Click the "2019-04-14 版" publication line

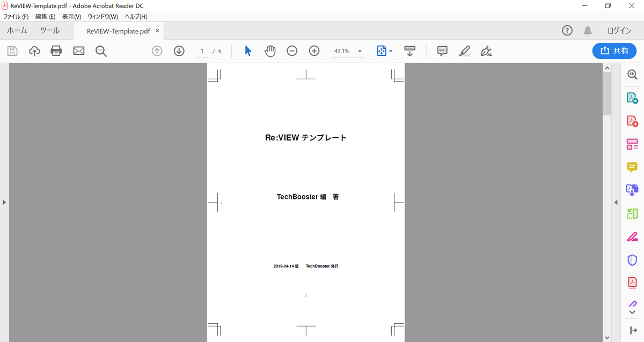[306, 266]
